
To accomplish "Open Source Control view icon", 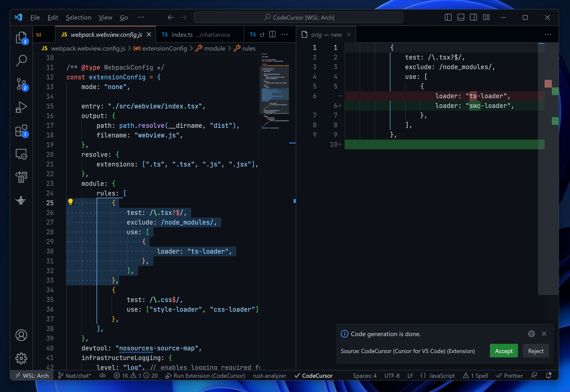I will coord(21,84).
